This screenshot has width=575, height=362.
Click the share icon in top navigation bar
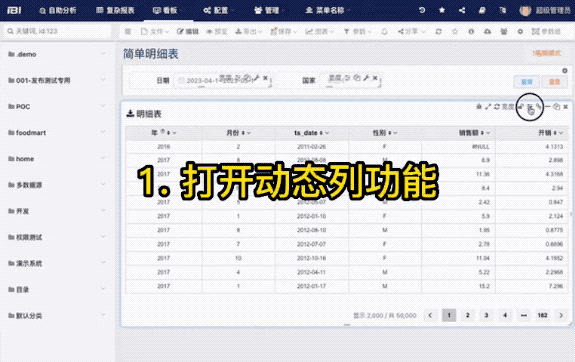pos(462,10)
